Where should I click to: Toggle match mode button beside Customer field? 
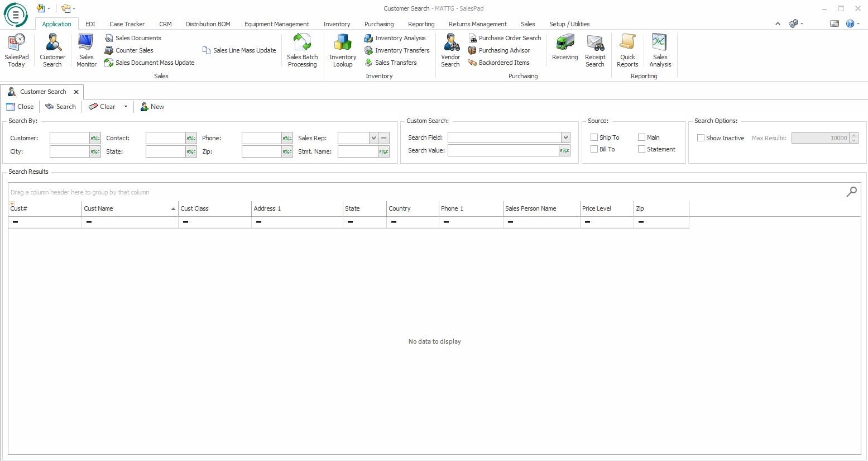tap(95, 138)
